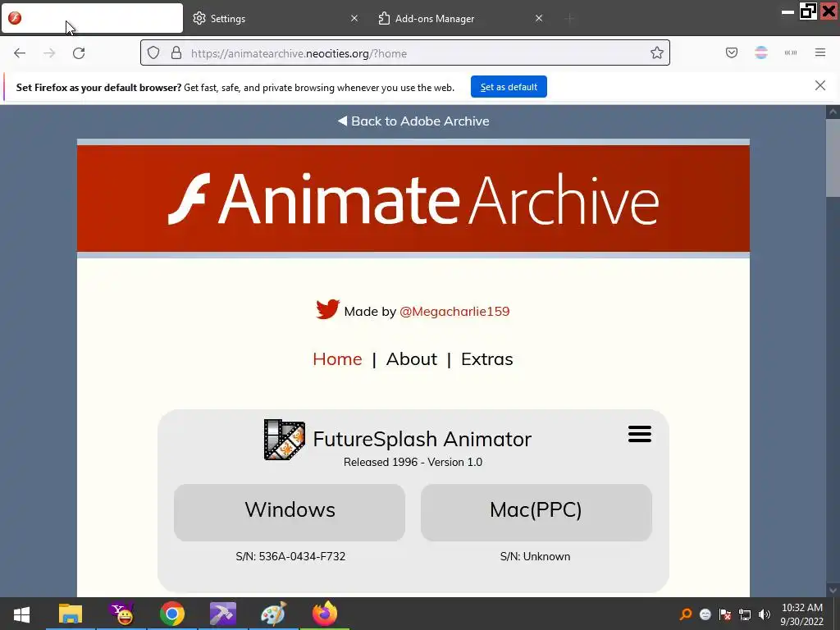
Task: Go to the Home page link
Action: point(337,359)
